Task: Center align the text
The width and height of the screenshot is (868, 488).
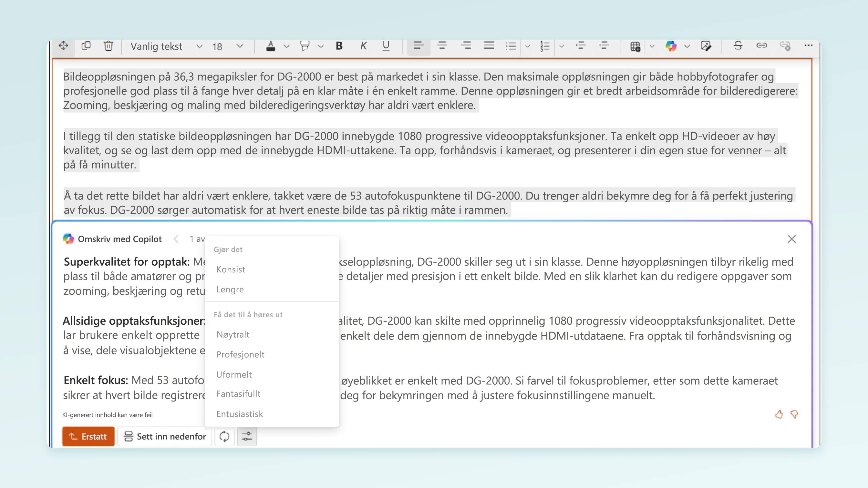Action: [442, 46]
